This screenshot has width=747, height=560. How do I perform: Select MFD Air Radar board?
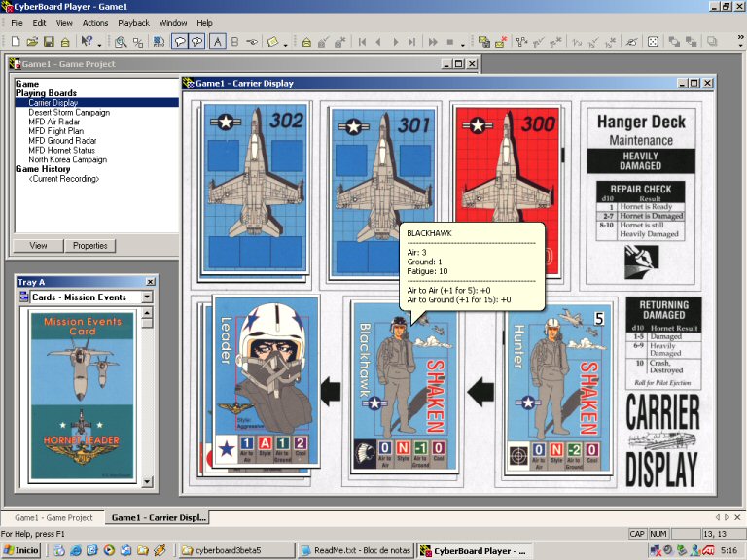[x=53, y=122]
